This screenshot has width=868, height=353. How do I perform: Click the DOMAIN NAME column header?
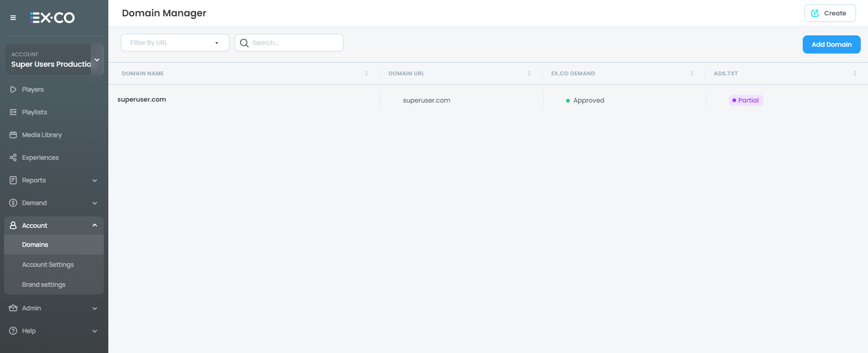click(143, 74)
